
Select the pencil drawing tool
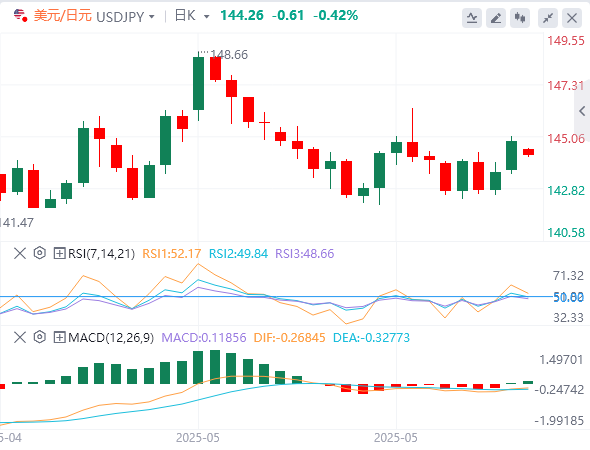(x=496, y=18)
